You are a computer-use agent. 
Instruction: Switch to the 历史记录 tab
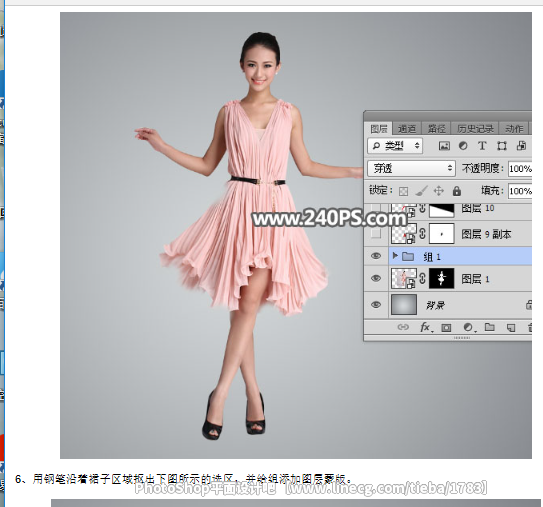(x=475, y=129)
